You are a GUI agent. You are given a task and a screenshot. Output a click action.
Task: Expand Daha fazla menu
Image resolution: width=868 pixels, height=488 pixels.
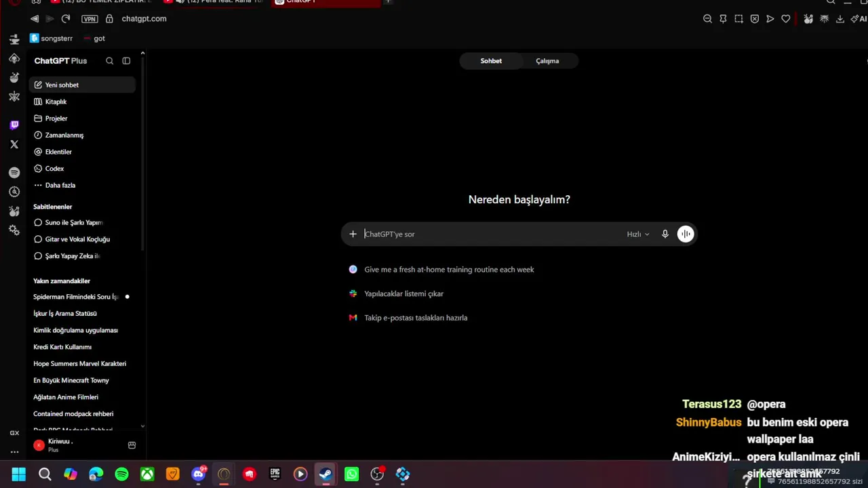[x=83, y=185]
